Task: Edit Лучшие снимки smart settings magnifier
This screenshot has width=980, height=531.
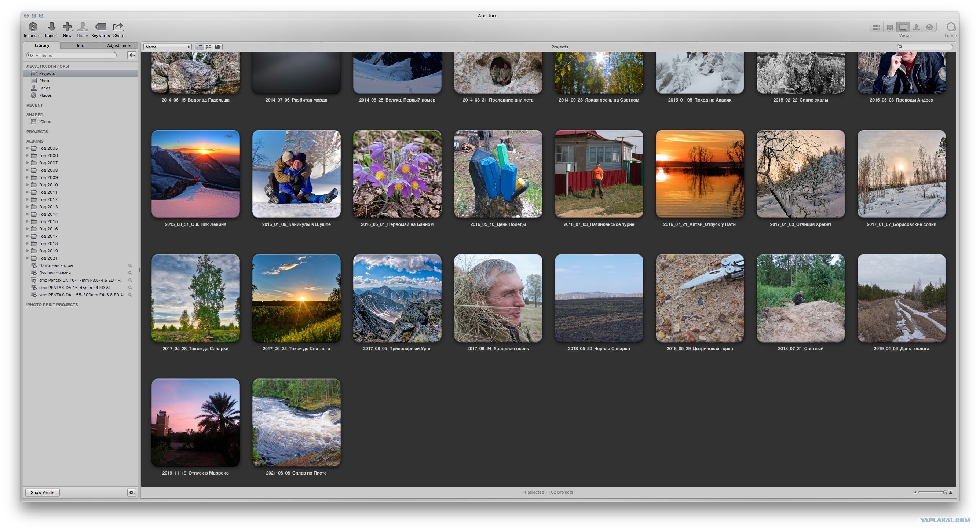Action: (130, 273)
